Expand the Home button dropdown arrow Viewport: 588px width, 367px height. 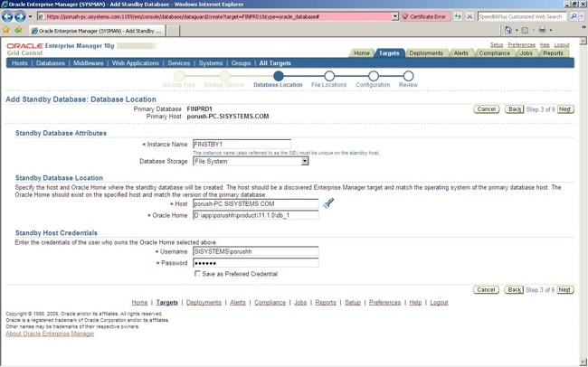click(517, 30)
